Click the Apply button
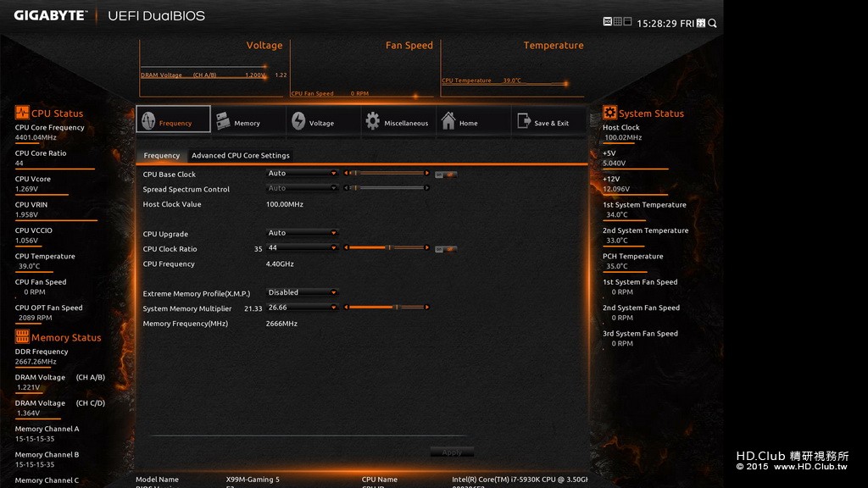Viewport: 868px width, 488px height. tap(452, 452)
